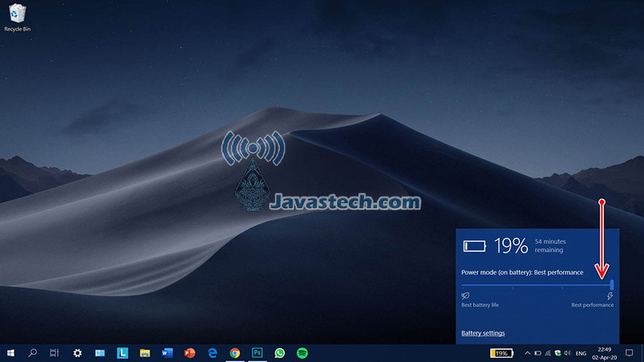Click the Best battery life leaf icon
The width and height of the screenshot is (644, 362).
pyautogui.click(x=465, y=295)
